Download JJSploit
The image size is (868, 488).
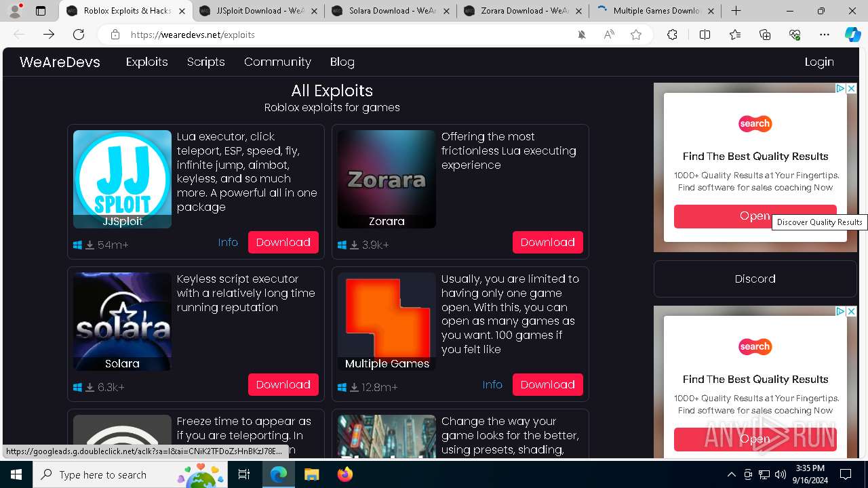tap(283, 242)
